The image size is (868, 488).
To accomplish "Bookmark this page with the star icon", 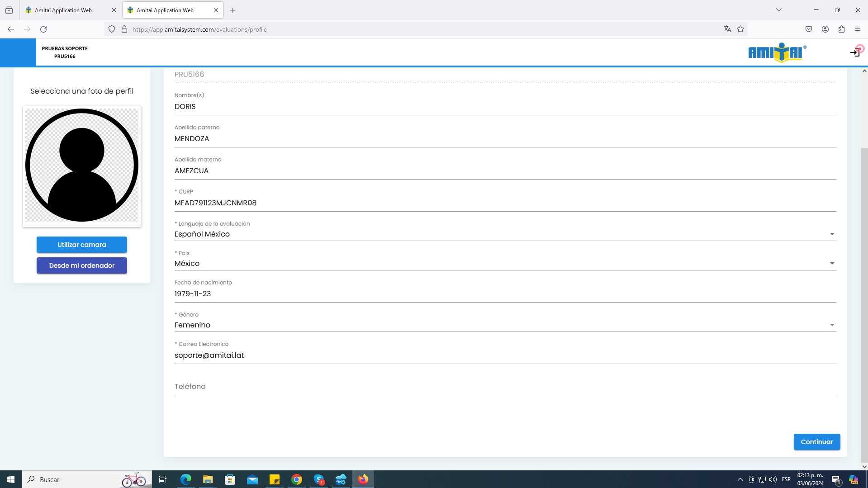I will point(740,29).
